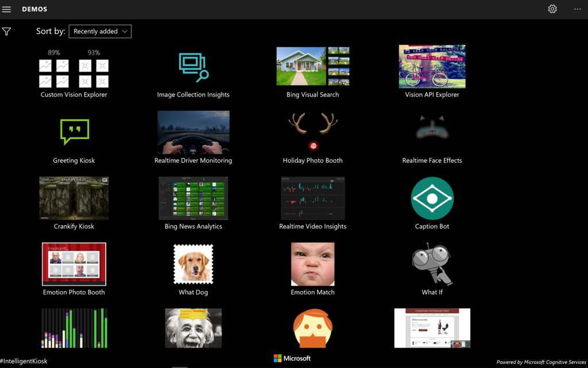Click the What Dog label
Screen dimensions: 588x368
click(193, 292)
